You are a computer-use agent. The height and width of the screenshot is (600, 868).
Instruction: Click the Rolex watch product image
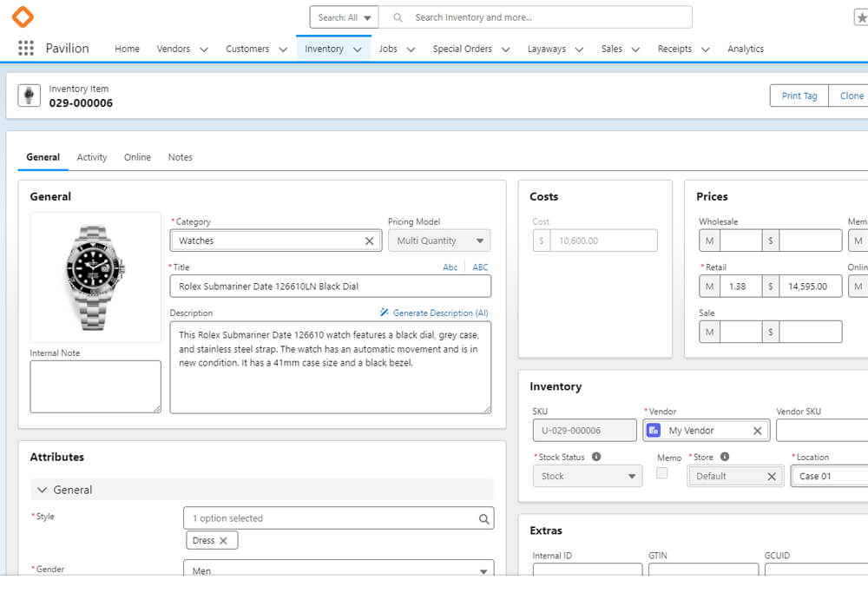(x=95, y=278)
